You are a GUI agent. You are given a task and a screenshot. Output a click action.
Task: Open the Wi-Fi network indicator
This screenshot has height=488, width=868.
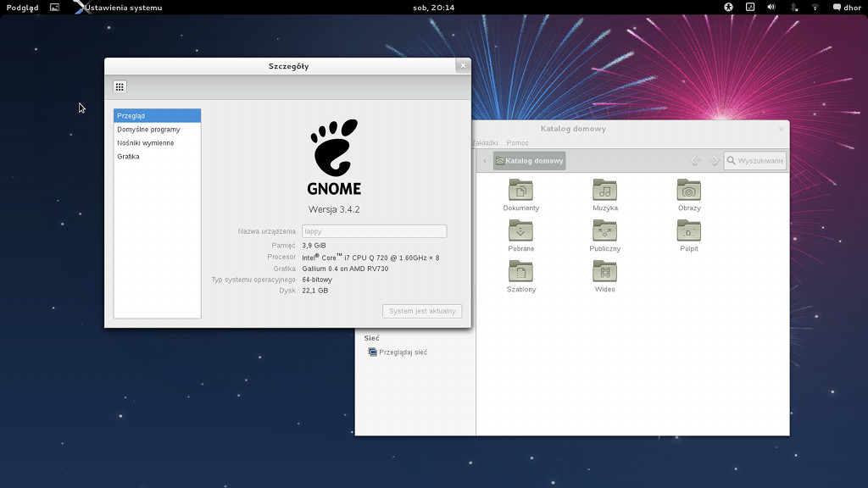(x=815, y=7)
